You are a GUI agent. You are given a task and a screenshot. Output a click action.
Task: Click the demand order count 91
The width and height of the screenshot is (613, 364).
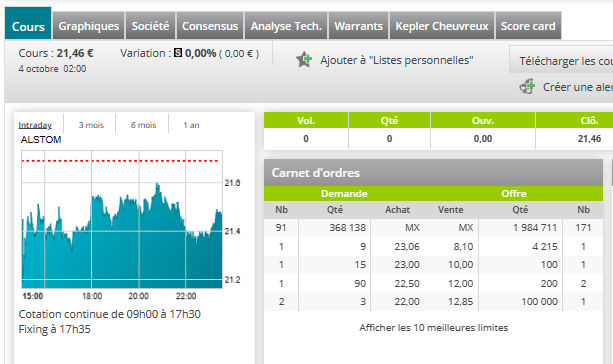click(281, 228)
